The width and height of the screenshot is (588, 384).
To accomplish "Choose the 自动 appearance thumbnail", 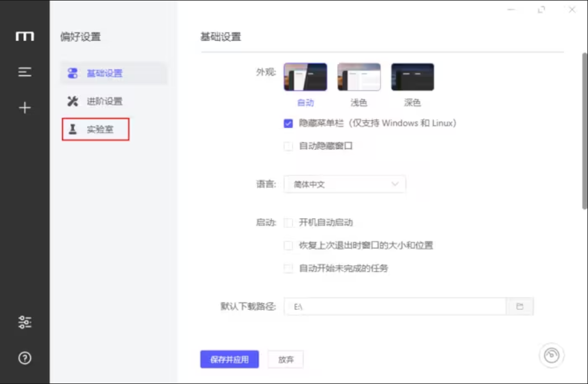I will click(305, 77).
